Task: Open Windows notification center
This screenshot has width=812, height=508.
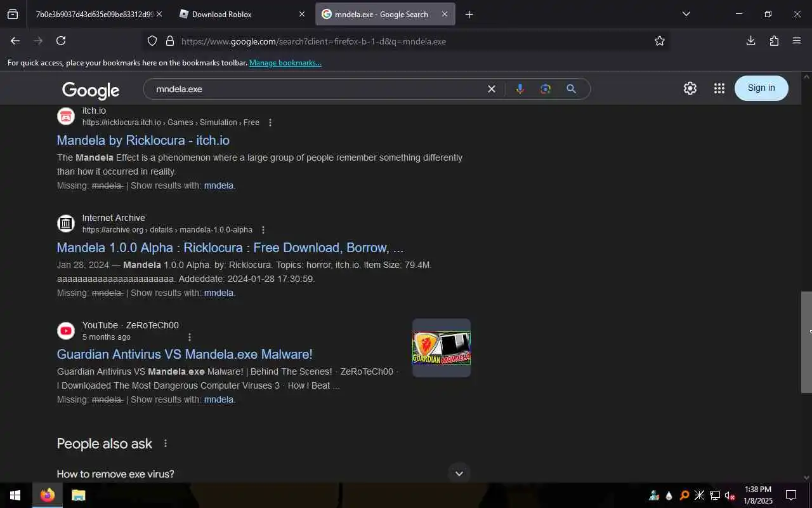Action: [791, 495]
